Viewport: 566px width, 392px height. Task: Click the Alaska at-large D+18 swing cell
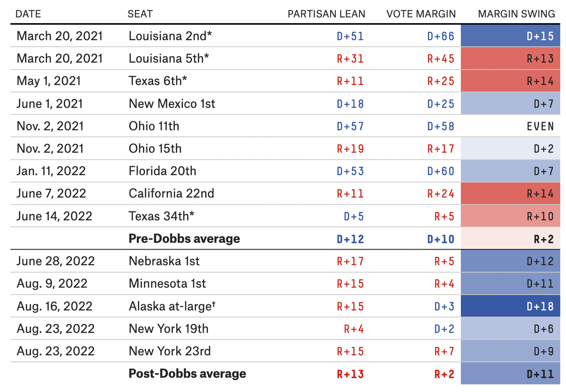click(x=510, y=306)
